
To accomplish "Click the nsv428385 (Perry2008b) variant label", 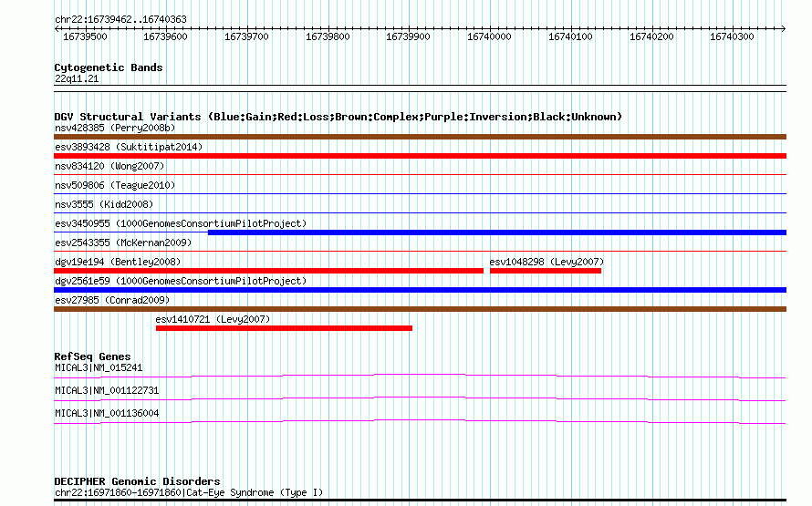I will 115,128.
